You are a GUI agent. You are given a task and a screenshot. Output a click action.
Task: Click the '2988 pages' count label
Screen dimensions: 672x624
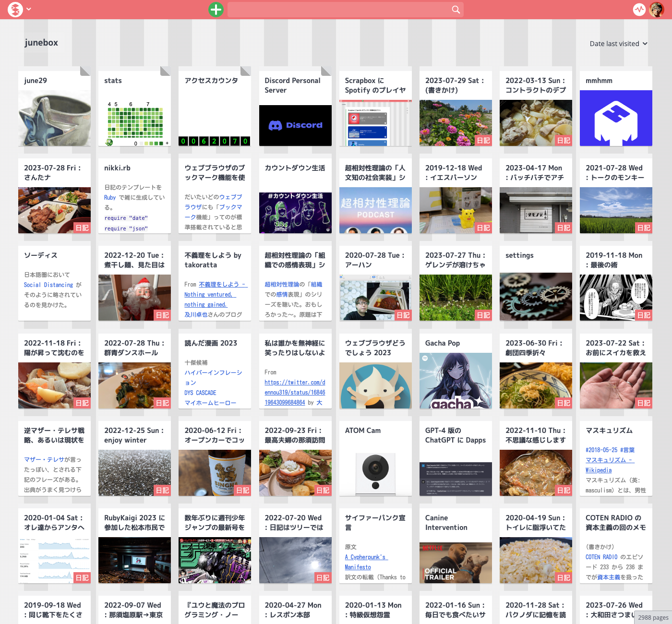tap(653, 617)
